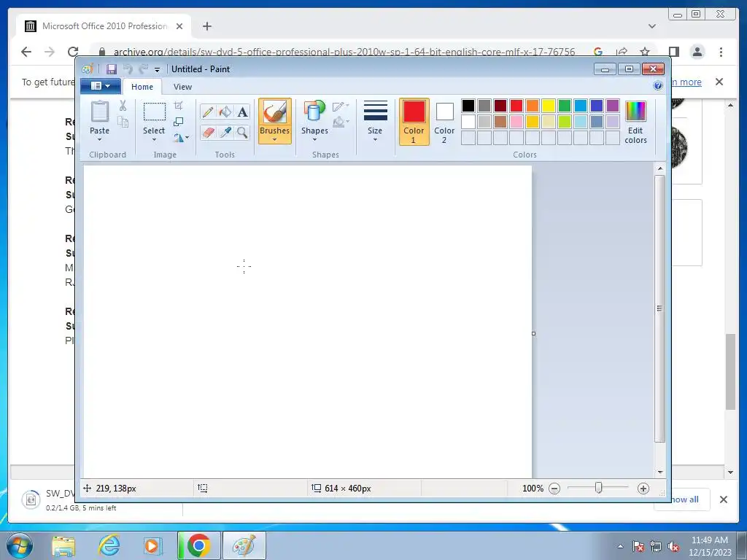The image size is (747, 560).
Task: Close the Chrome downloads bar
Action: [x=723, y=499]
